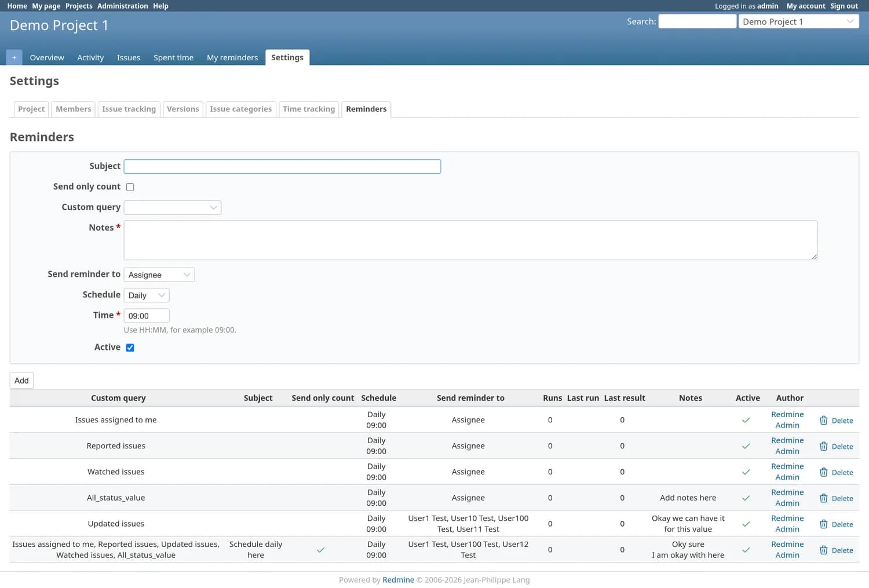Click 'Okay we can have it for this value' cell

pyautogui.click(x=688, y=524)
